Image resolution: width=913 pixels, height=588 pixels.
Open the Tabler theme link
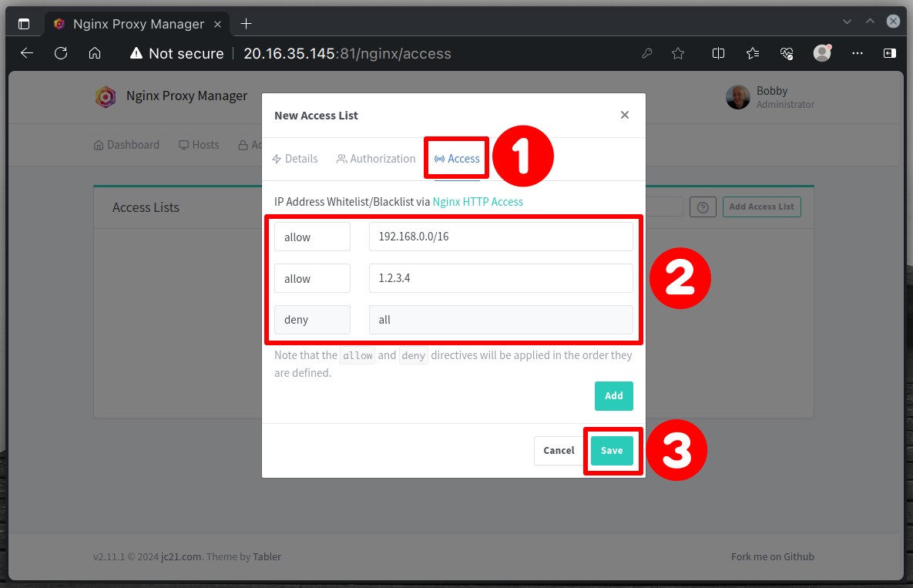[267, 556]
